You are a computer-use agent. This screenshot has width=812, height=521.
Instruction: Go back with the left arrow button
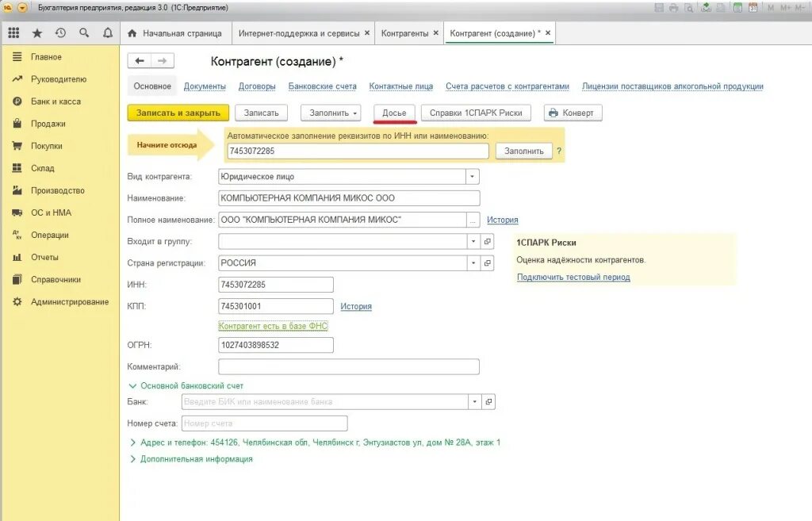[x=140, y=60]
